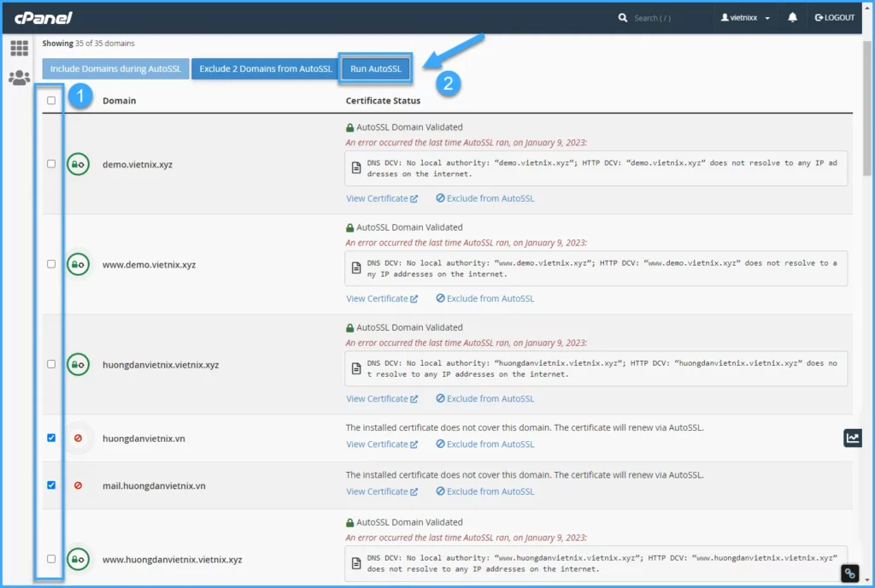
Task: Toggle the select-all domains checkbox in header
Action: coord(51,100)
